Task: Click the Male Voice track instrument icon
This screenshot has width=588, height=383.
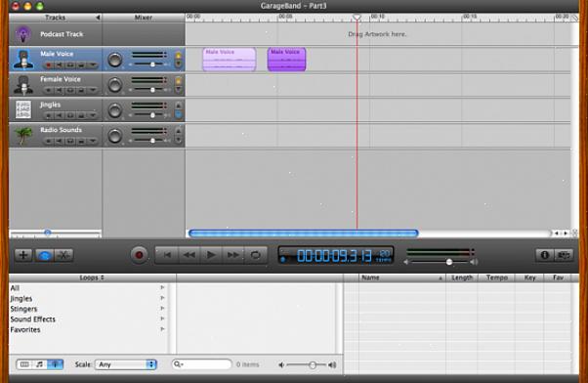Action: point(23,60)
